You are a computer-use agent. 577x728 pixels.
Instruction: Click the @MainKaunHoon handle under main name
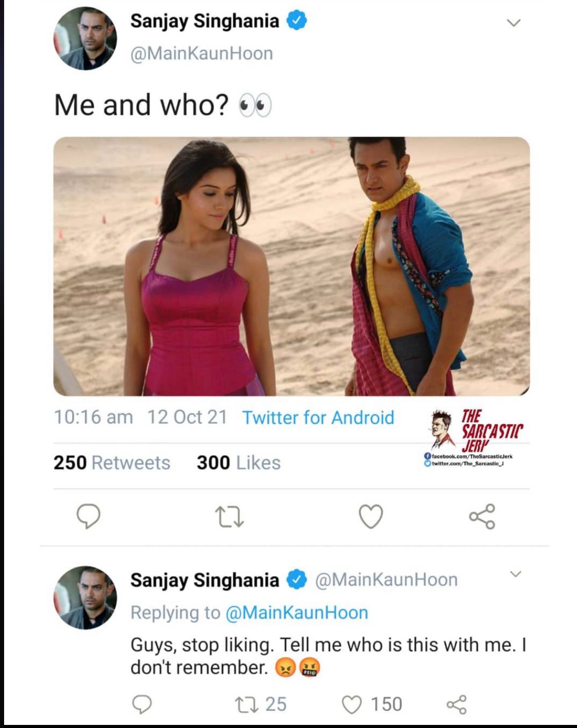click(x=202, y=53)
